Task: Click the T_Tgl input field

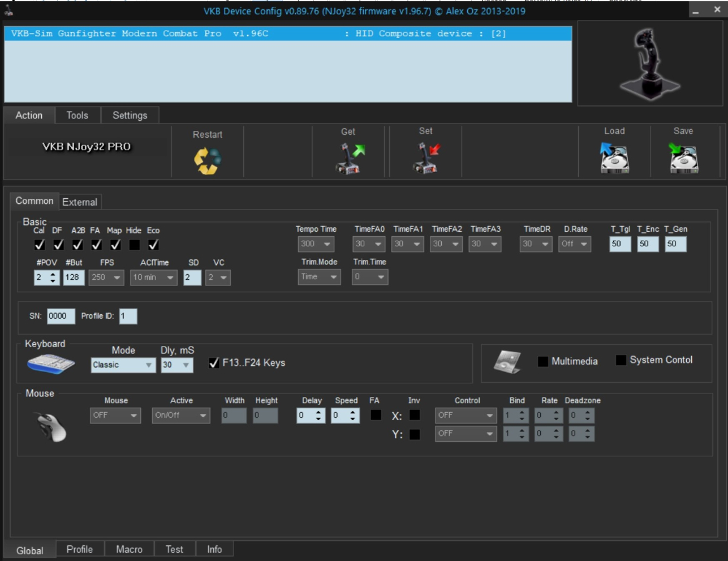Action: (x=620, y=244)
